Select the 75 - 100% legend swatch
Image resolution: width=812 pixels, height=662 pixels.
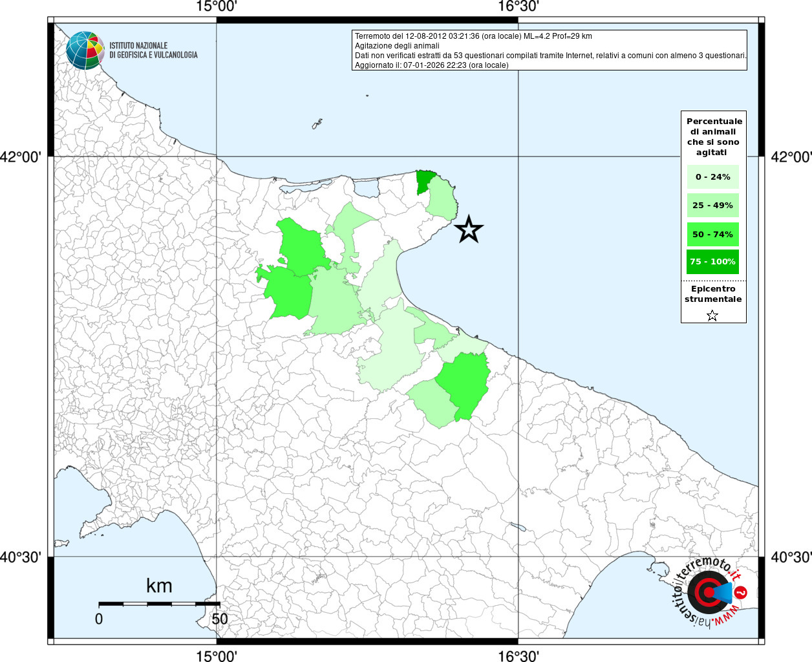[x=712, y=262]
